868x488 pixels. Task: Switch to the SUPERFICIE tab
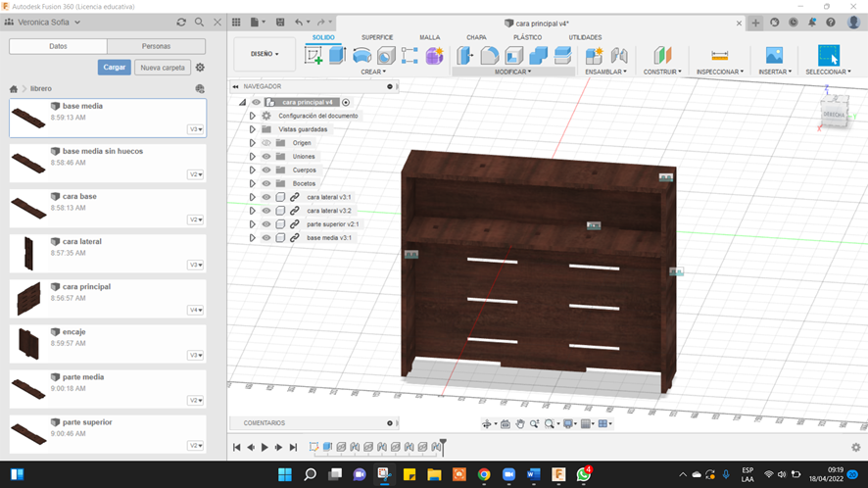point(377,37)
